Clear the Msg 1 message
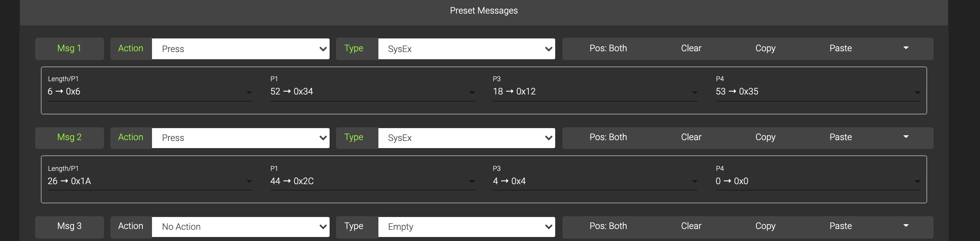Screen dimensions: 980x241 point(691,48)
